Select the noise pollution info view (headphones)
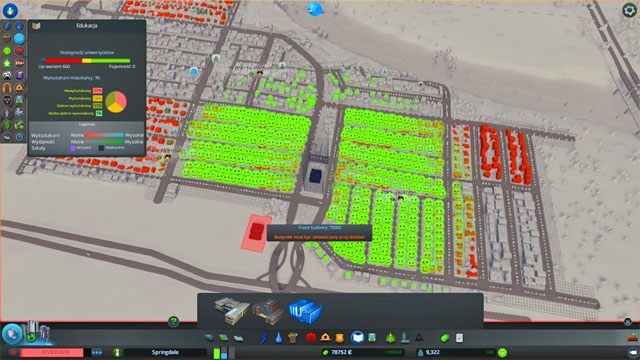The image size is (640, 360). pos(7,88)
